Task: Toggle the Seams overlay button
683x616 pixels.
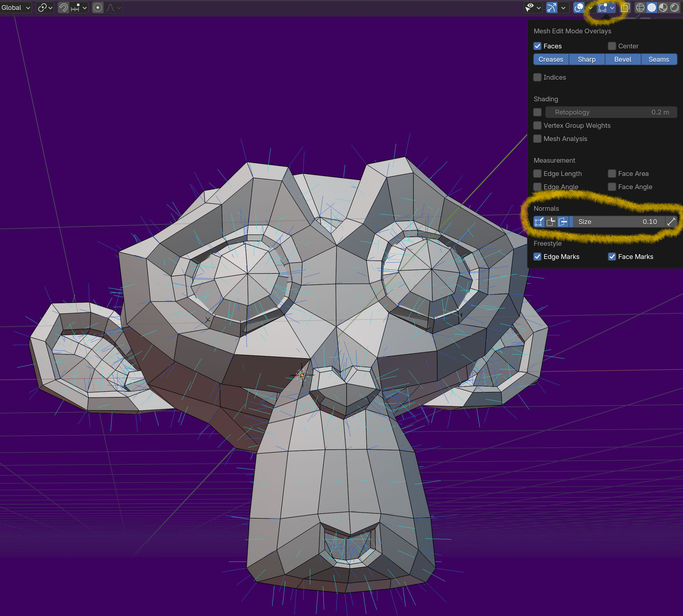Action: [659, 59]
